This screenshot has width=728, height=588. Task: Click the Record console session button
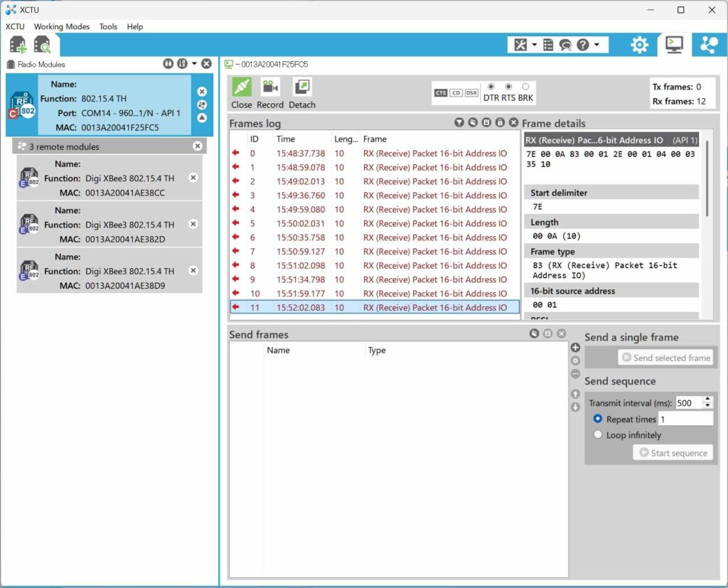[270, 93]
